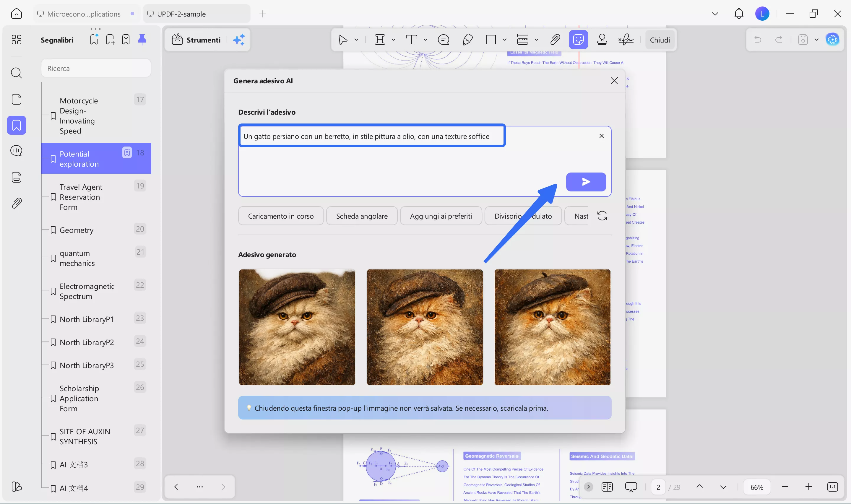Image resolution: width=851 pixels, height=504 pixels.
Task: Click the Chiudi button
Action: click(x=660, y=40)
